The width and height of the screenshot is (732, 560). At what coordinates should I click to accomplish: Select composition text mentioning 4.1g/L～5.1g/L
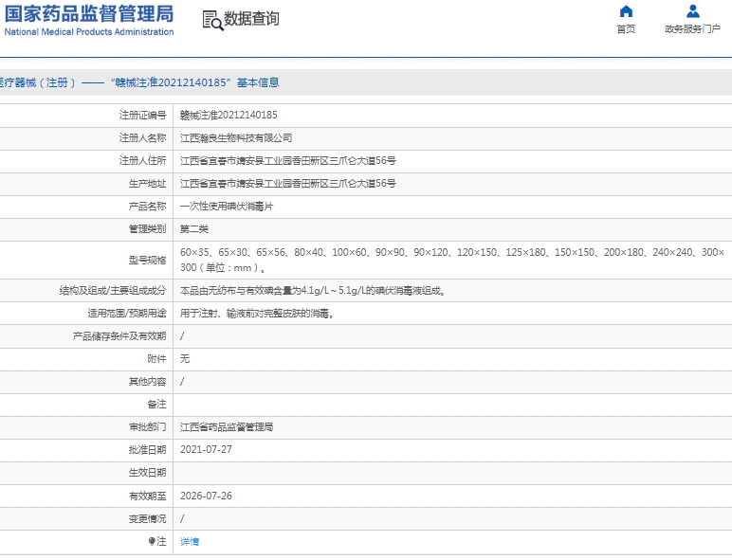coord(313,291)
